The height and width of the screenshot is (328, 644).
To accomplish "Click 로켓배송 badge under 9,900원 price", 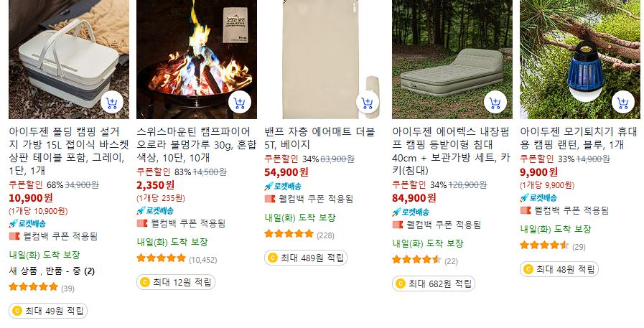I will [x=538, y=197].
